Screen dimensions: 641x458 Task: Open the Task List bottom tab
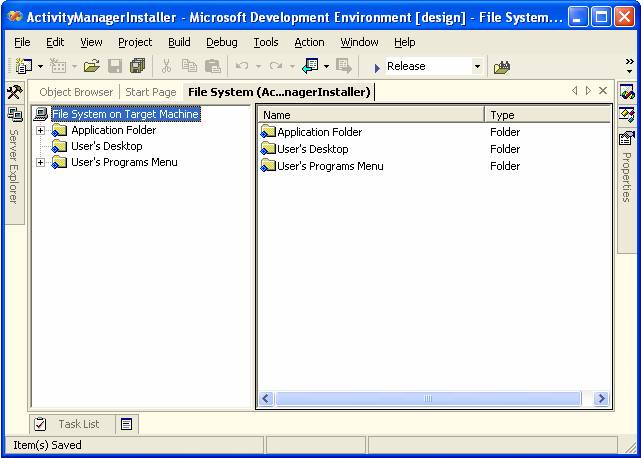click(73, 424)
